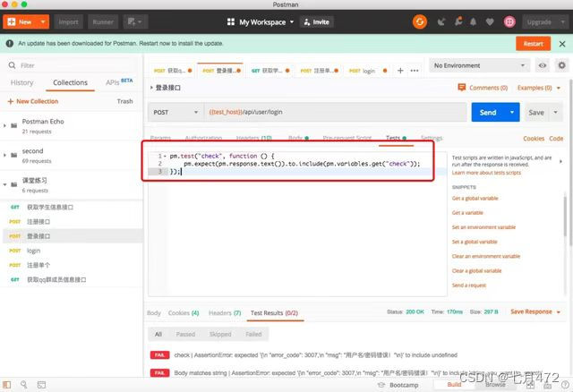Click the request URL input field
The width and height of the screenshot is (573, 392).
pyautogui.click(x=335, y=112)
